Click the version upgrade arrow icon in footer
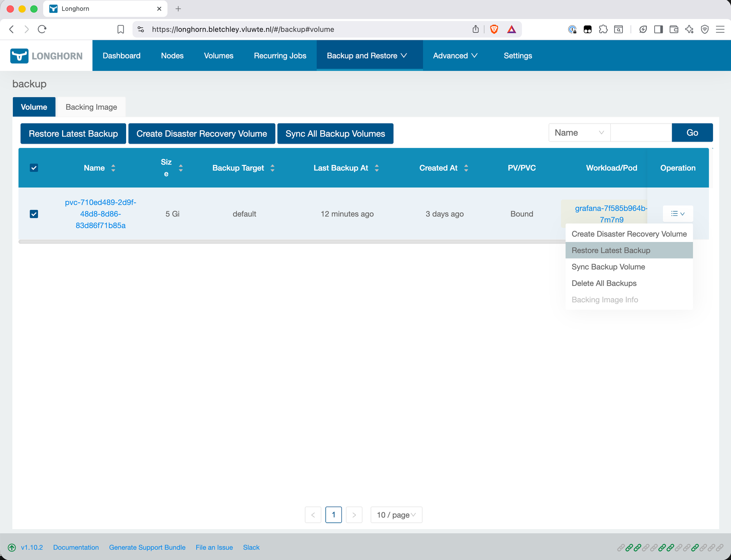The height and width of the screenshot is (560, 731). [12, 547]
